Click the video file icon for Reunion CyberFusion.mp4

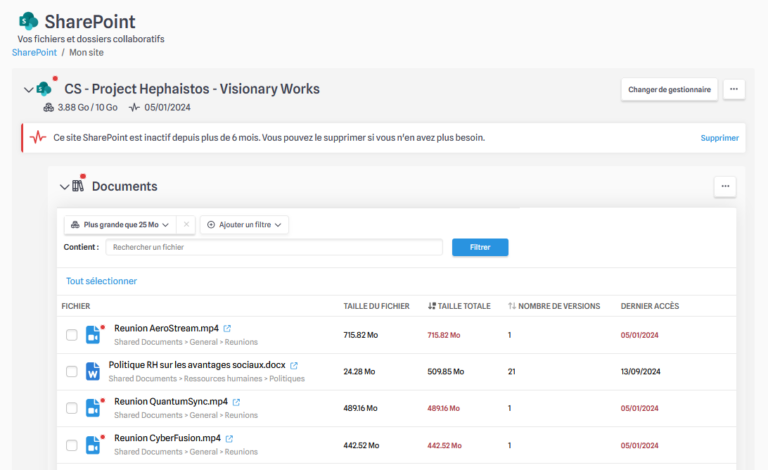pyautogui.click(x=93, y=445)
